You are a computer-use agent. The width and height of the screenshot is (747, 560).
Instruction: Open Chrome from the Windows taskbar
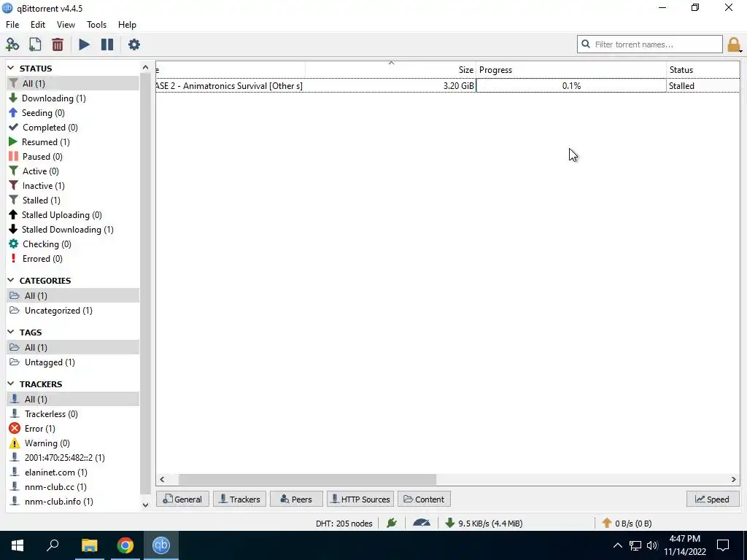tap(125, 545)
